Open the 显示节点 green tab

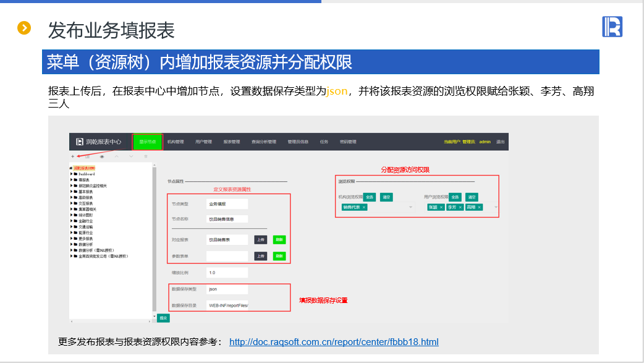[148, 142]
